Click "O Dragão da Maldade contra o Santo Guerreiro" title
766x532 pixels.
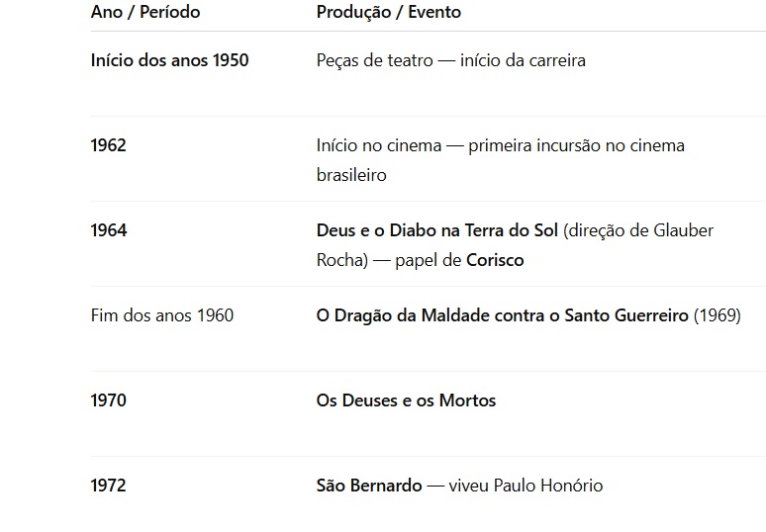point(502,315)
